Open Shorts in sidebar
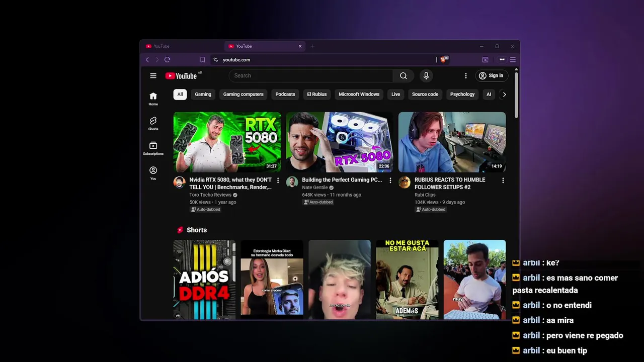 pos(153,123)
